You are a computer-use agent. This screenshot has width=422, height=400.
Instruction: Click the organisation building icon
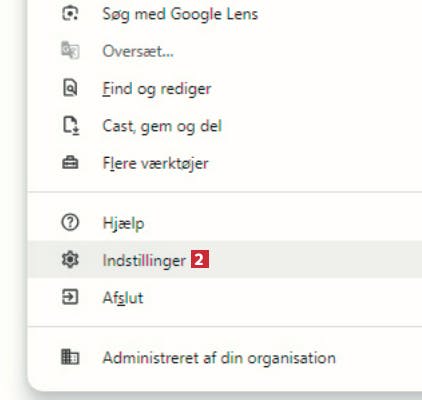pos(70,357)
